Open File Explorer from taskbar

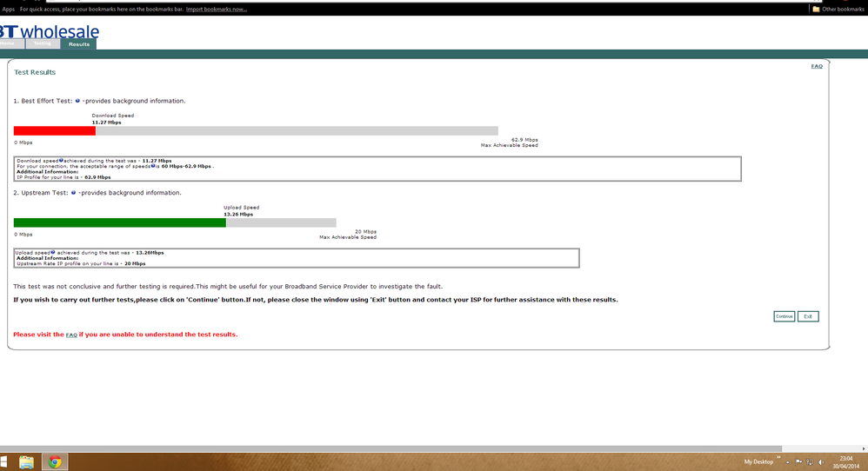(26, 461)
